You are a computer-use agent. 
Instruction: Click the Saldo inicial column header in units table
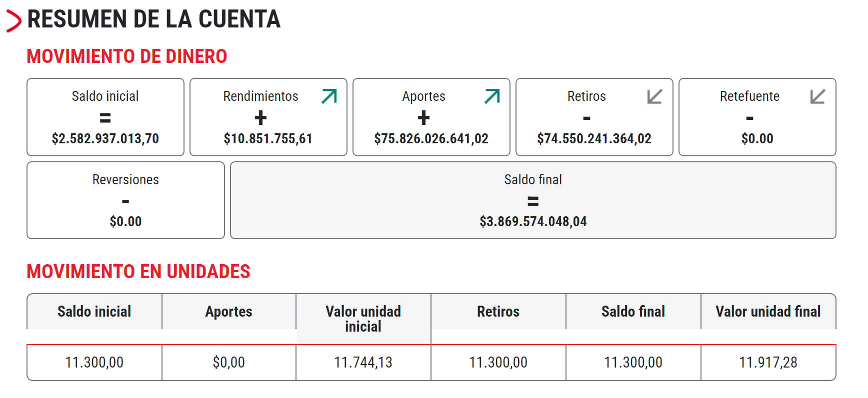pos(94,312)
